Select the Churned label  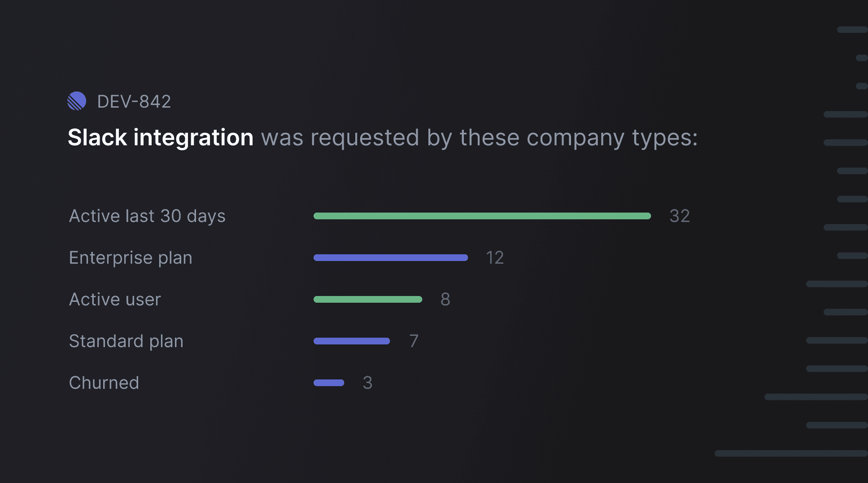tap(104, 383)
